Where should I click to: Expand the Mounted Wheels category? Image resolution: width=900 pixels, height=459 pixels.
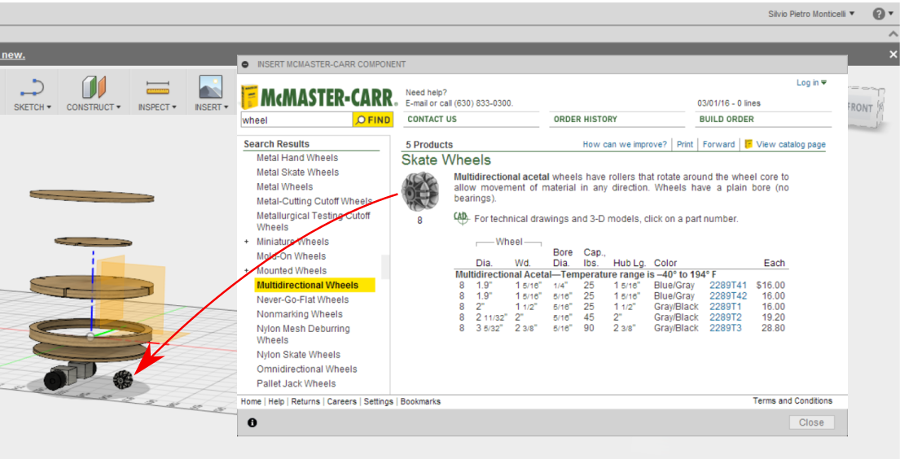pyautogui.click(x=247, y=270)
